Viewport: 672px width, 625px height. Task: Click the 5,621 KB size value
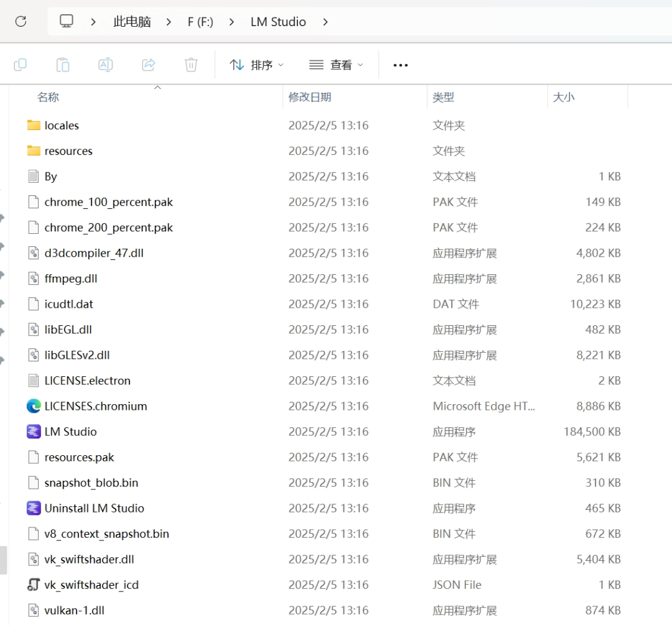tap(599, 457)
